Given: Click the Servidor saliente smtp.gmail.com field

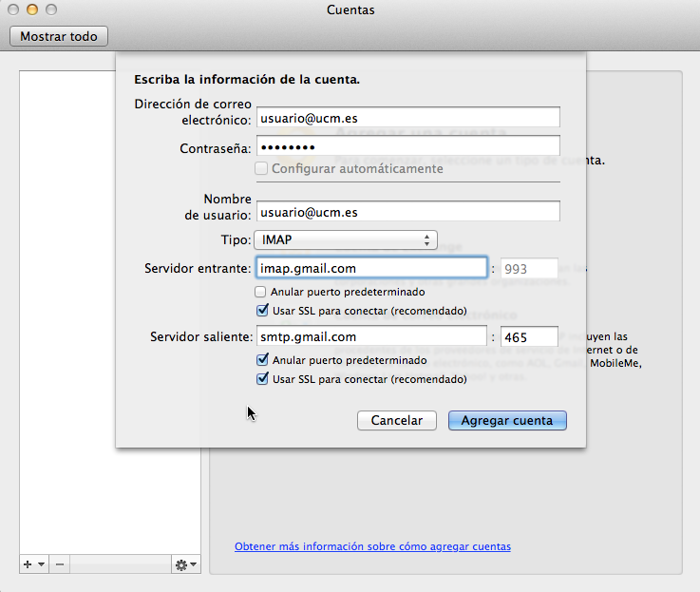Looking at the screenshot, I should click(370, 336).
